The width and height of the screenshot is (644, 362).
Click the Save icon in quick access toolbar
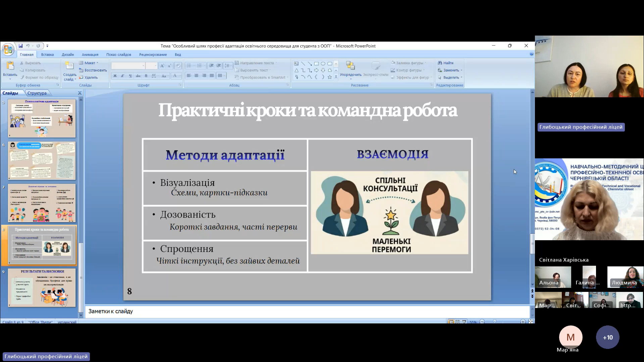coord(20,46)
